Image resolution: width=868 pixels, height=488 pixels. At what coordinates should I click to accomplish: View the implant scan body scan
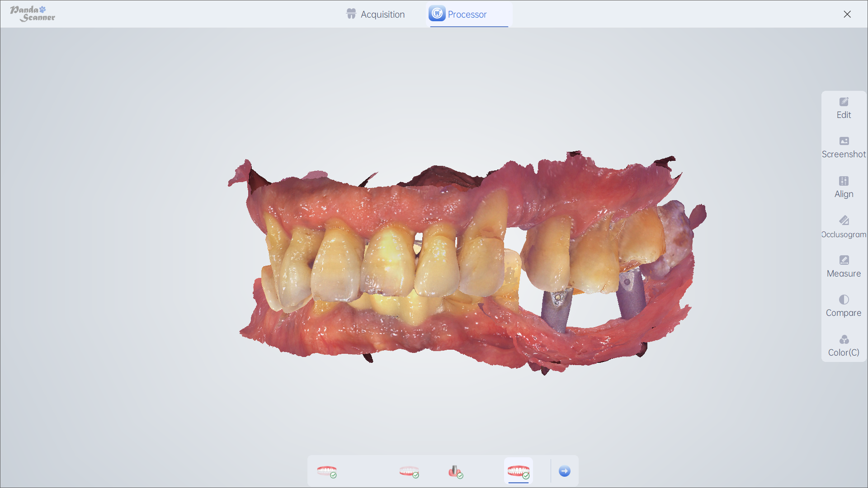tap(456, 471)
